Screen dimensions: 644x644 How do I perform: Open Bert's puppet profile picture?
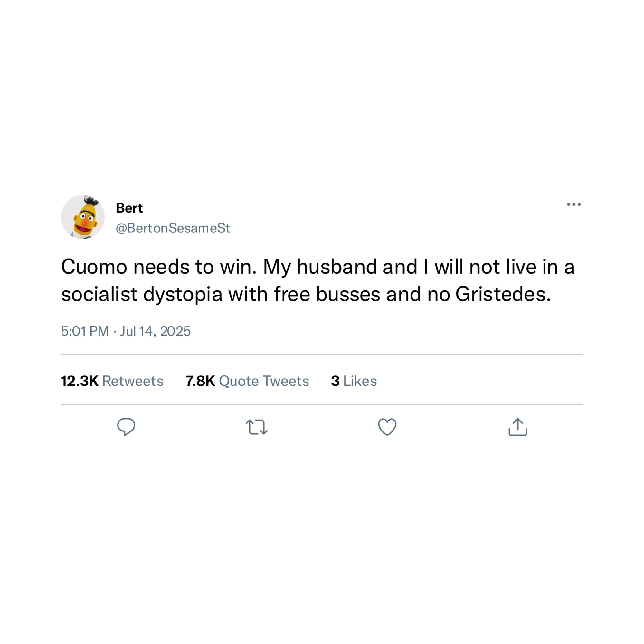click(x=83, y=217)
